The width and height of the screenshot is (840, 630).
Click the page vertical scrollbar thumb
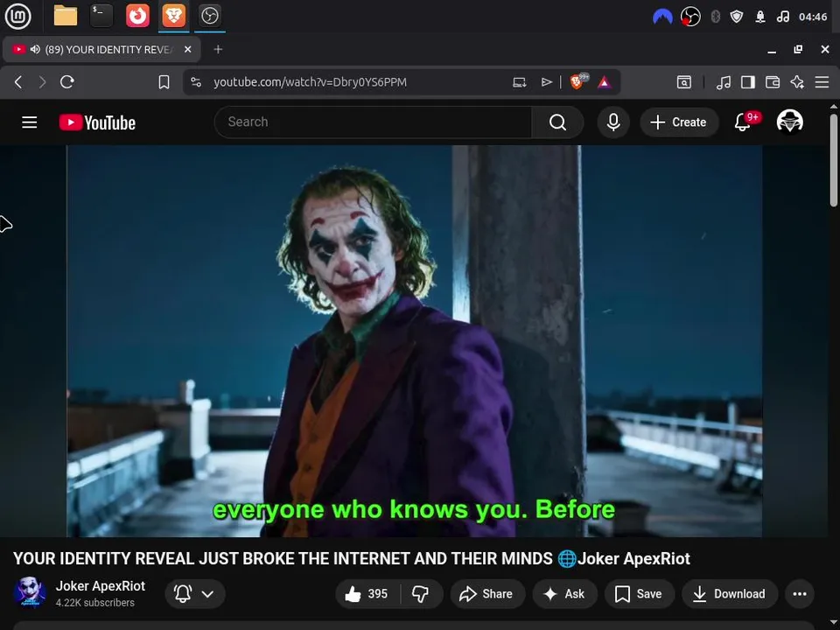[x=834, y=159]
